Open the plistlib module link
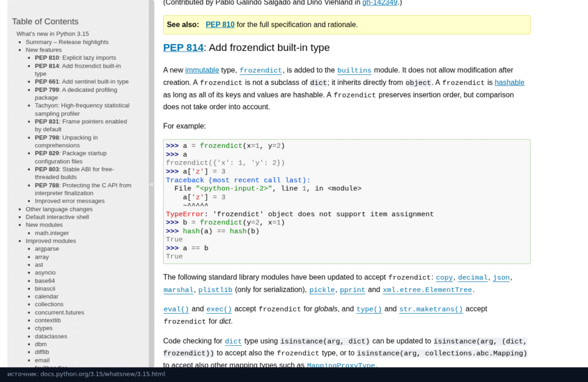Screen dimensions: 588x382 pyautogui.click(x=215, y=290)
